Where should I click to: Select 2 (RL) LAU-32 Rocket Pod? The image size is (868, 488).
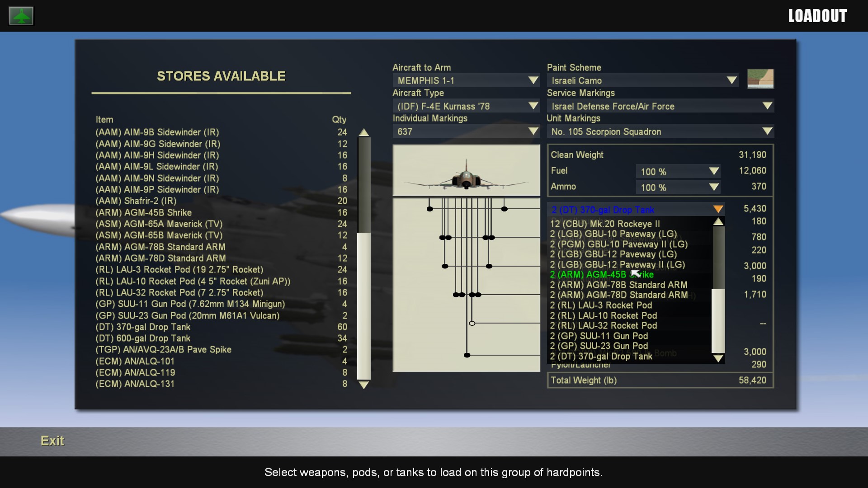point(604,326)
